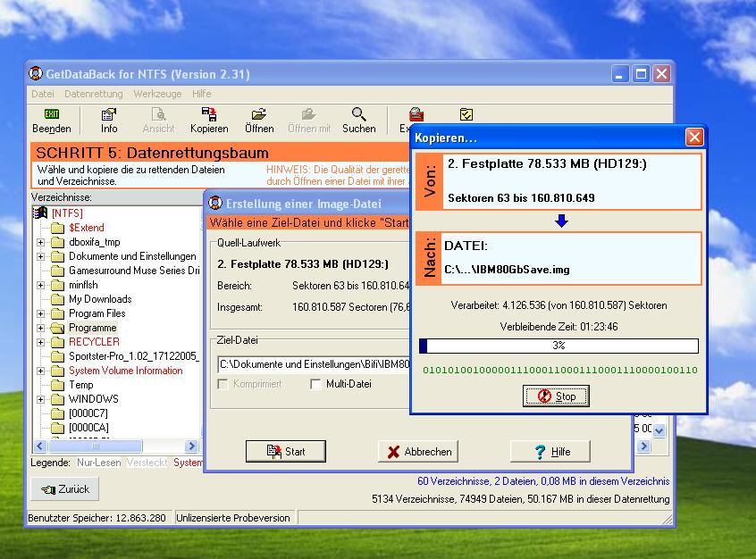The width and height of the screenshot is (756, 559).
Task: Click the Stop button
Action: (556, 396)
